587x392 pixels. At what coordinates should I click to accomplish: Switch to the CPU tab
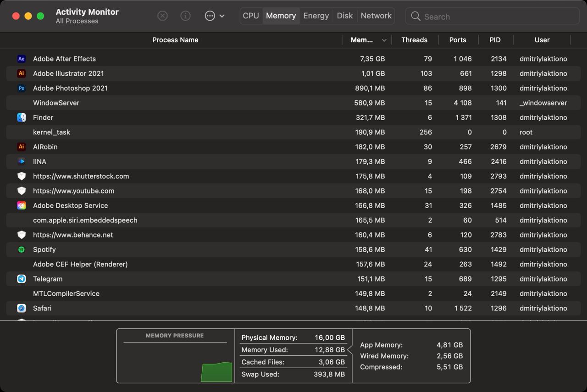pos(251,16)
